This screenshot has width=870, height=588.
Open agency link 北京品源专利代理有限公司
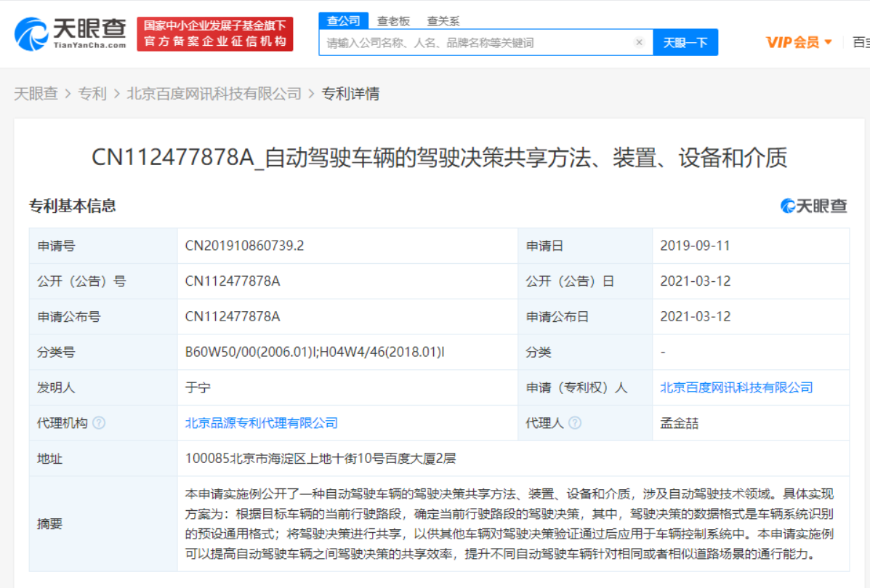coord(262,423)
